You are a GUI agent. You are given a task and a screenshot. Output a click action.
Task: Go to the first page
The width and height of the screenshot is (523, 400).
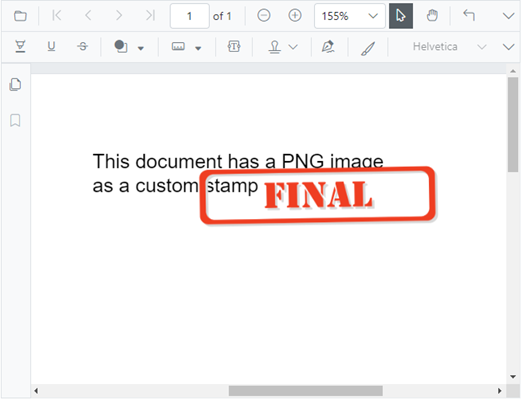coord(57,15)
